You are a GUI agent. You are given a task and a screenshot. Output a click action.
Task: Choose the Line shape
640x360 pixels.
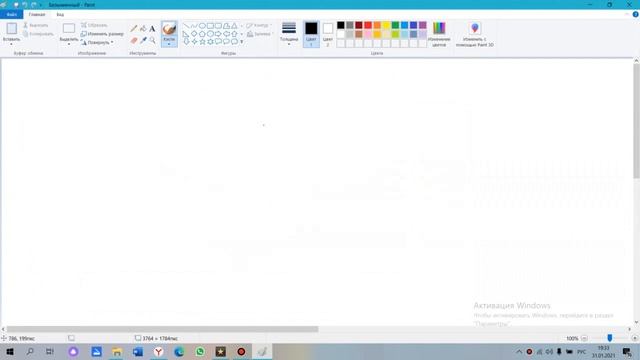(x=186, y=26)
